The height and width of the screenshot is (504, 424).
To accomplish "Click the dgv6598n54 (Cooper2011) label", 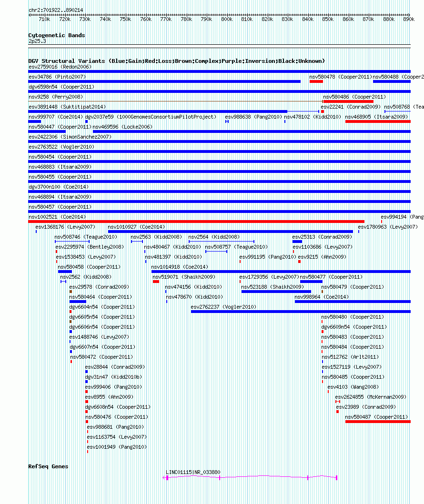I will tap(61, 87).
